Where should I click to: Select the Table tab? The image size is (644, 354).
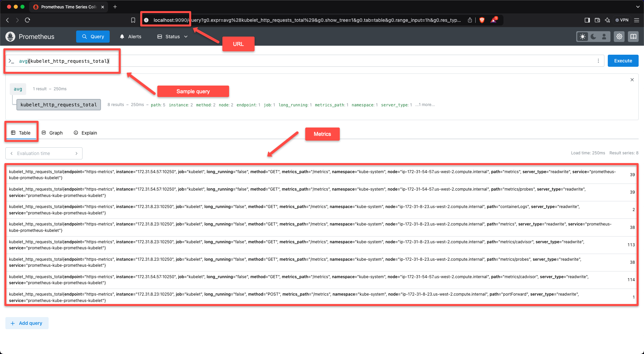[21, 133]
